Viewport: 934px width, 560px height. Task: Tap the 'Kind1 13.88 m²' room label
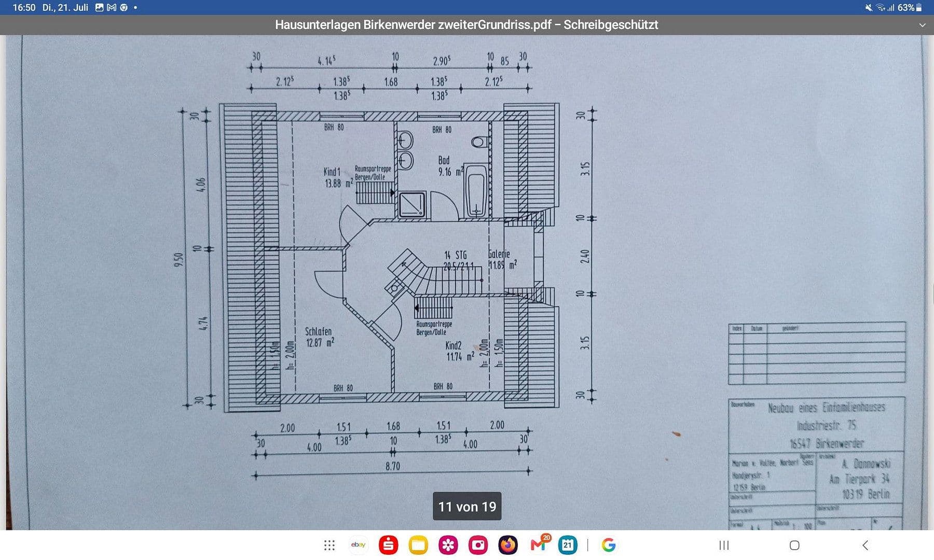[338, 177]
